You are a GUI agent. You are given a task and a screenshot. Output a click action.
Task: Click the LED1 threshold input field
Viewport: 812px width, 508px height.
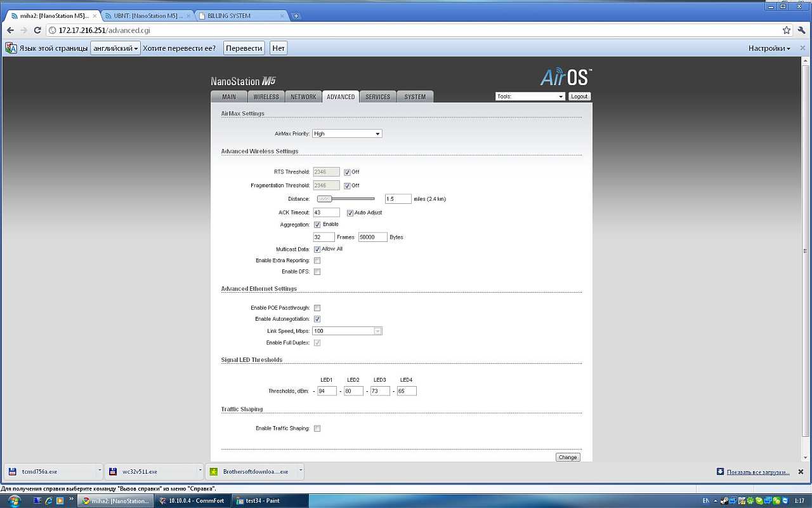[x=327, y=391]
